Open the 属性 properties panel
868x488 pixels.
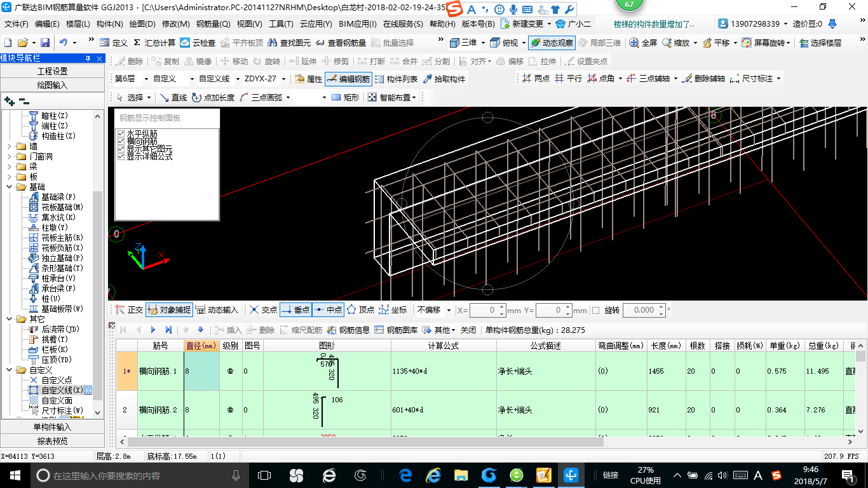[309, 79]
